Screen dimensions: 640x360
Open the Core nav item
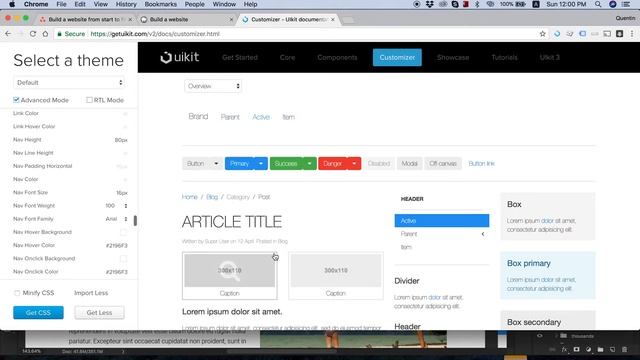coord(287,58)
